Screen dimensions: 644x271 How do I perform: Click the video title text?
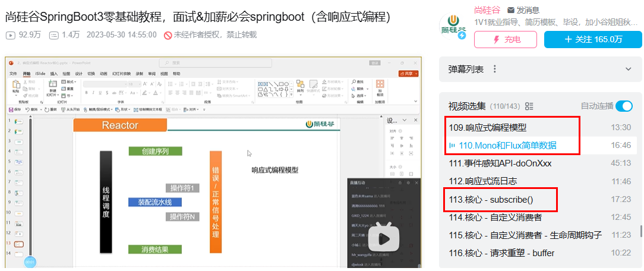[x=198, y=17]
